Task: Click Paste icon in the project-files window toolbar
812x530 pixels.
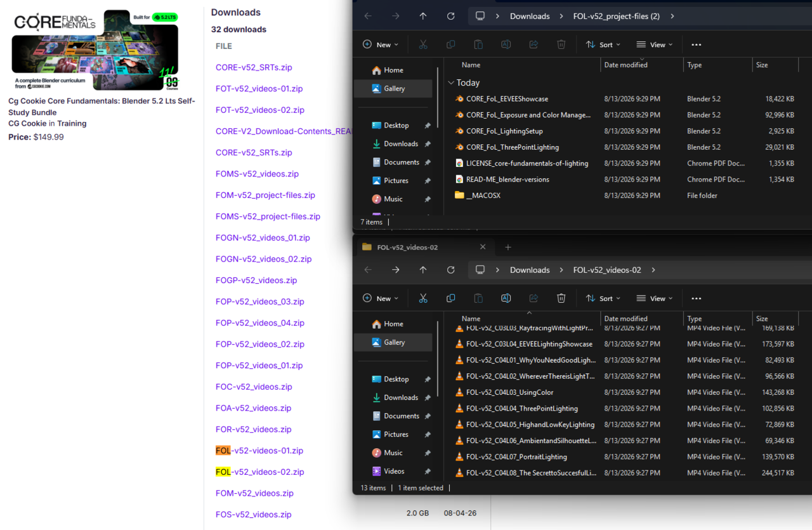Action: (478, 44)
